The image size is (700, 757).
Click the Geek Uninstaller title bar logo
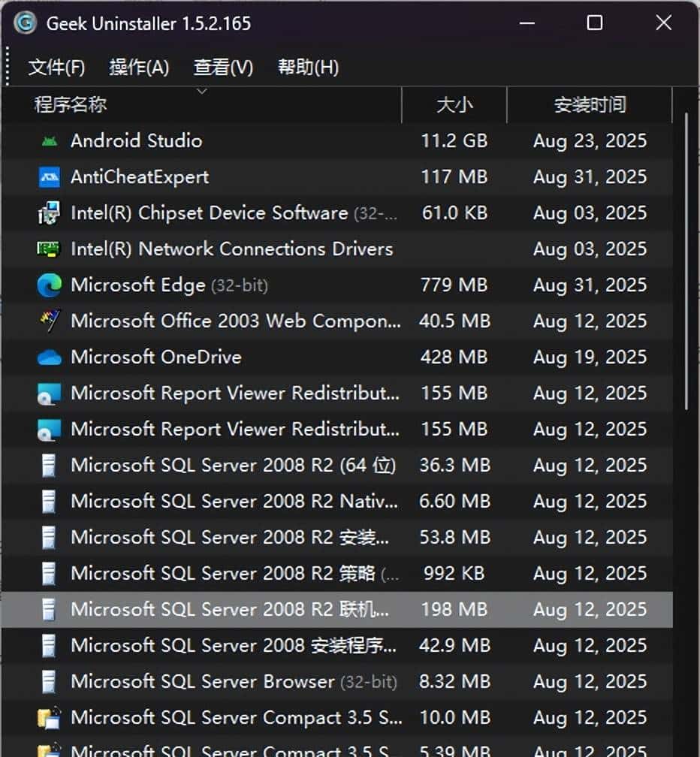tap(23, 23)
